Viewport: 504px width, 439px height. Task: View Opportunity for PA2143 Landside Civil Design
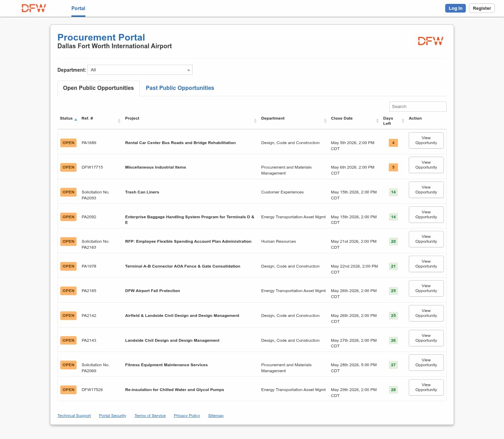point(426,338)
